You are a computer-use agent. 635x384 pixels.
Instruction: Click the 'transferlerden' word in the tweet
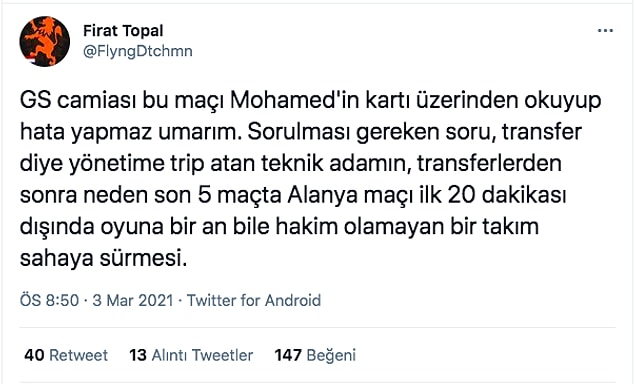(489, 163)
